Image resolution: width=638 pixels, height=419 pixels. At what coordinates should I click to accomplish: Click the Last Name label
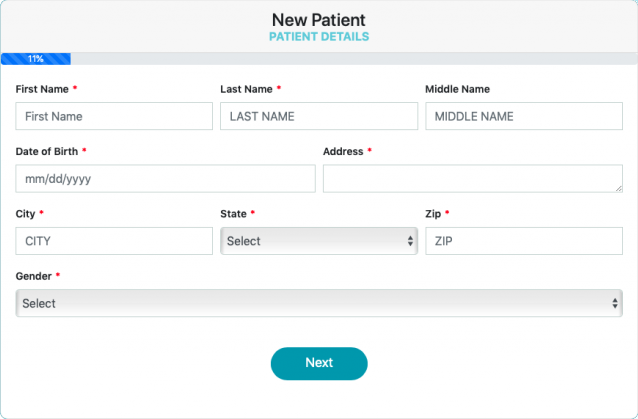[246, 89]
